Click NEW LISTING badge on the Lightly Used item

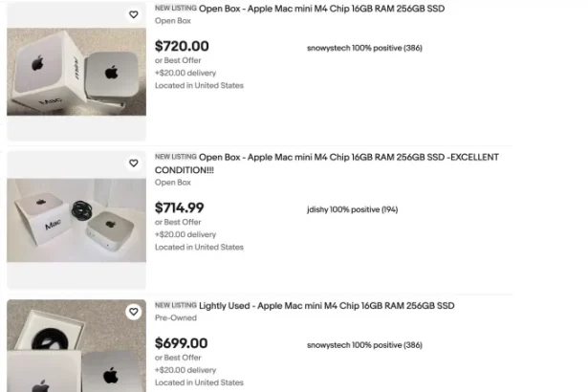coord(176,306)
